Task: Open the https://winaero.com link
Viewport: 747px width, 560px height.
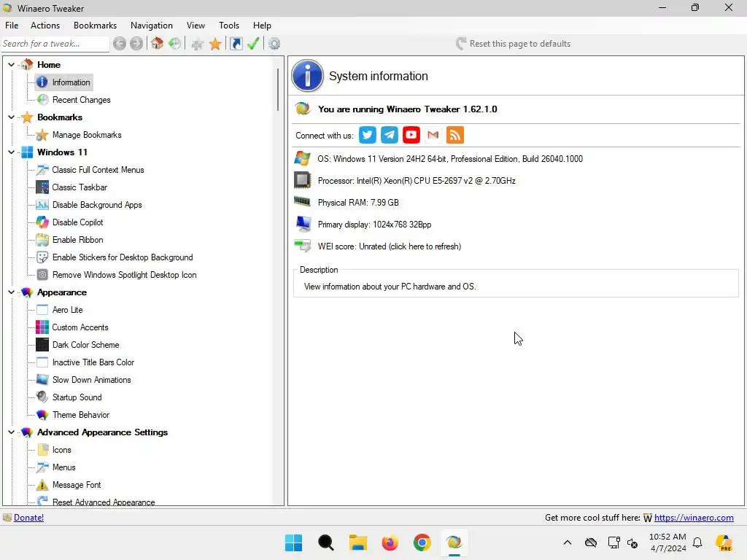Action: pos(694,518)
